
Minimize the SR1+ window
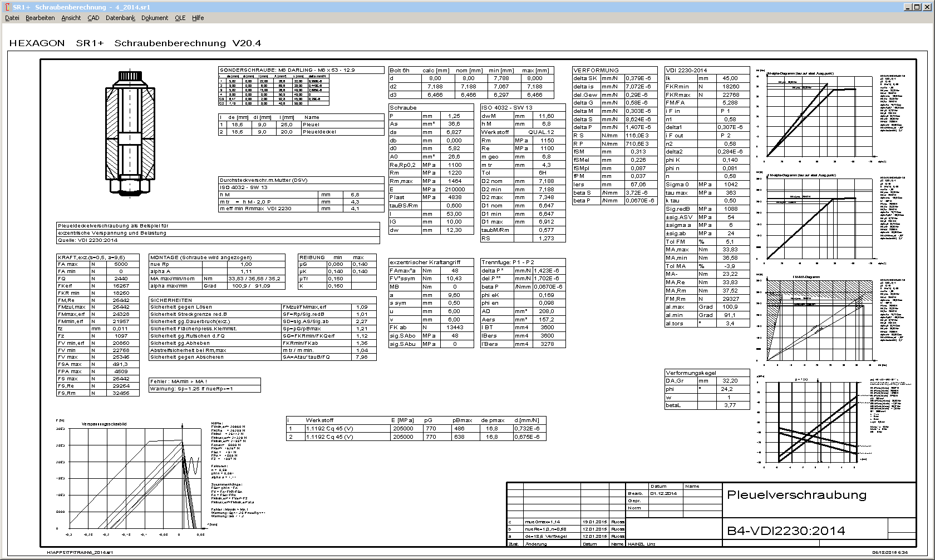click(908, 7)
